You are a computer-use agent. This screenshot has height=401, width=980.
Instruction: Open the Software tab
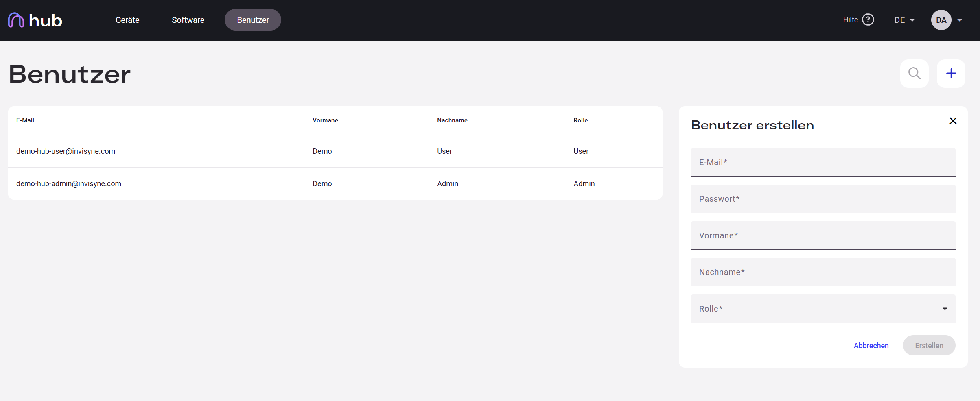(188, 20)
